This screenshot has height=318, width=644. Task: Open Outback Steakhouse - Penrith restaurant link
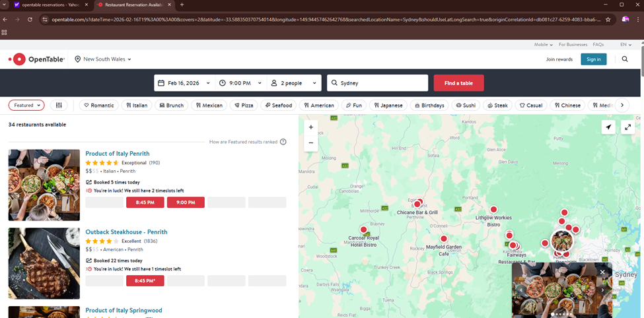click(x=127, y=232)
